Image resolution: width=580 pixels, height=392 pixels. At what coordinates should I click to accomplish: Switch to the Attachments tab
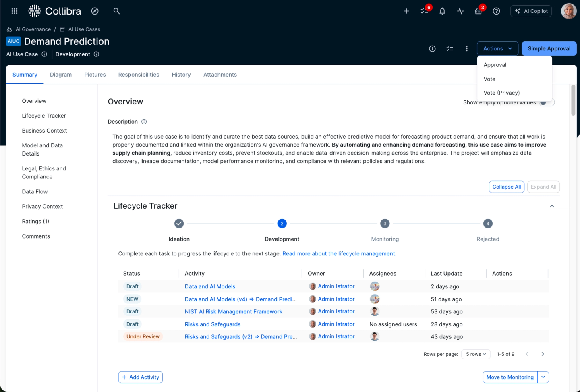[220, 75]
